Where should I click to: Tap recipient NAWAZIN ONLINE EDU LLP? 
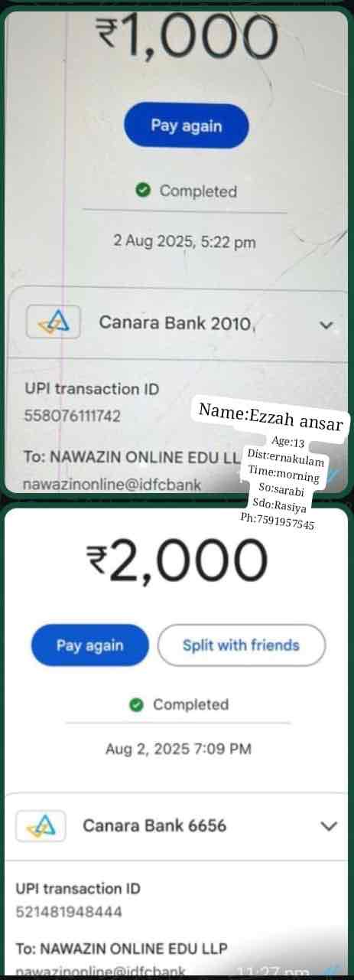tap(122, 949)
